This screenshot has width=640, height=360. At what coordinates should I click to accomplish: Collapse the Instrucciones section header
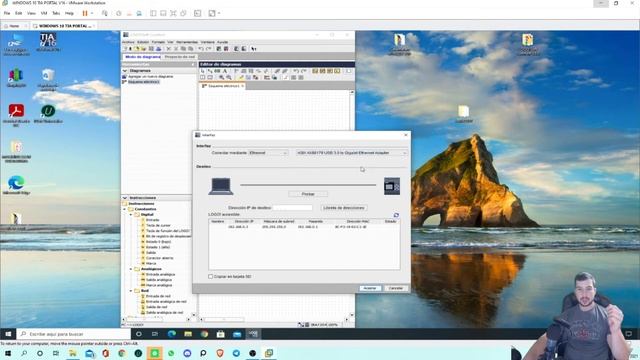pyautogui.click(x=125, y=198)
